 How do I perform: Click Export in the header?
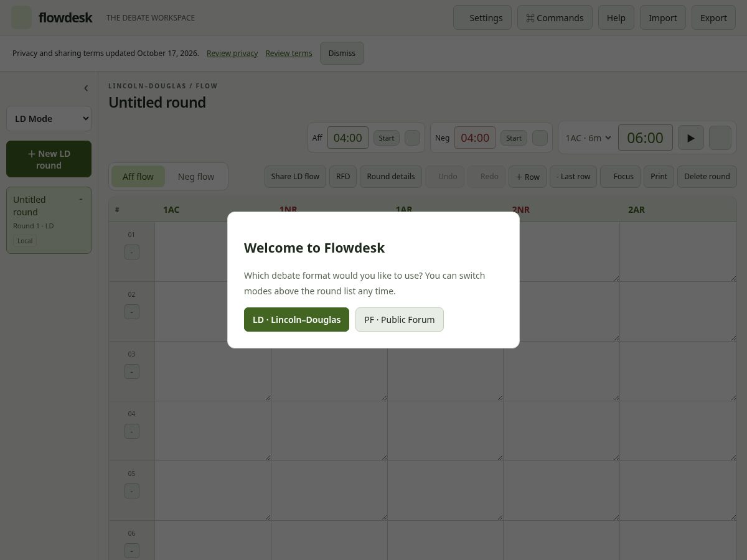713,17
